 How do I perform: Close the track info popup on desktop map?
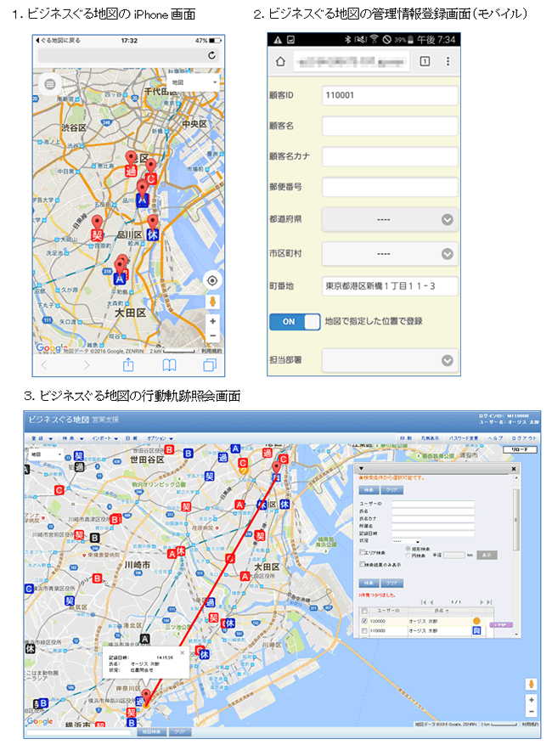point(183,653)
